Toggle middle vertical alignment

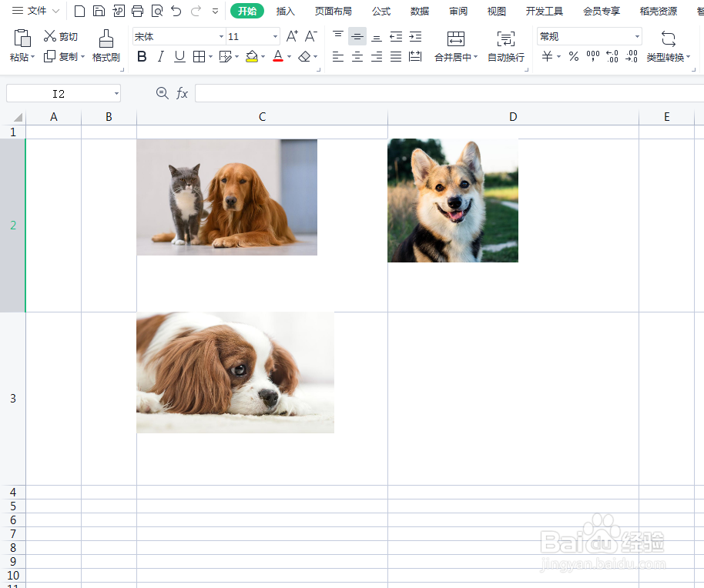pos(357,36)
